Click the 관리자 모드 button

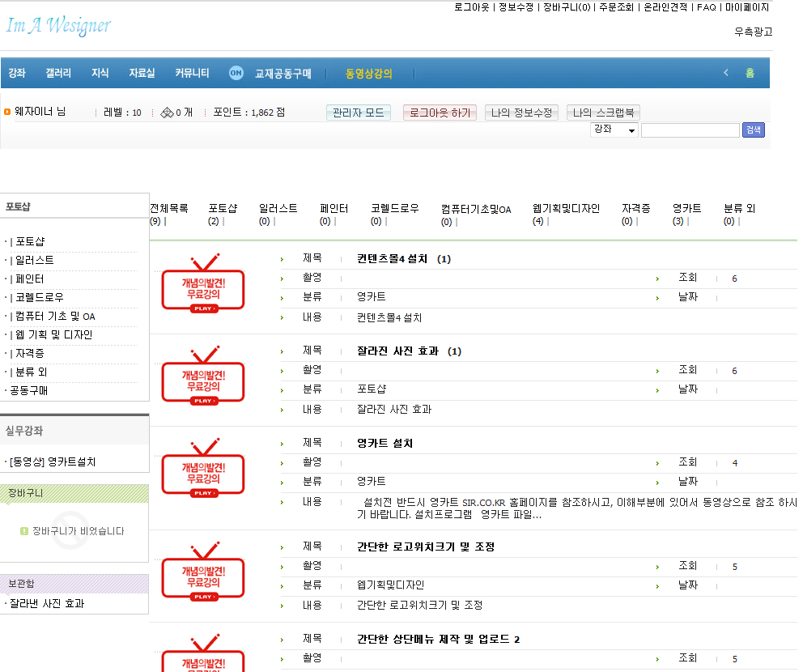pos(359,113)
